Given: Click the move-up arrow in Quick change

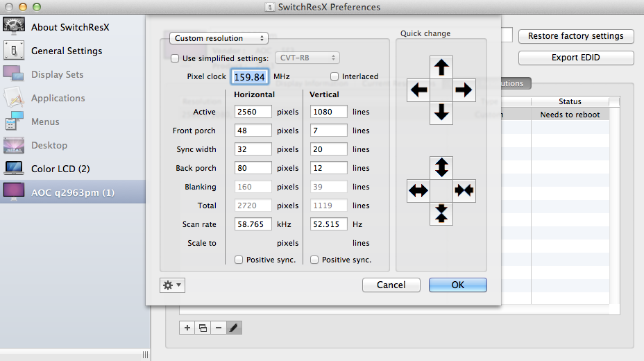Looking at the screenshot, I should pos(441,67).
